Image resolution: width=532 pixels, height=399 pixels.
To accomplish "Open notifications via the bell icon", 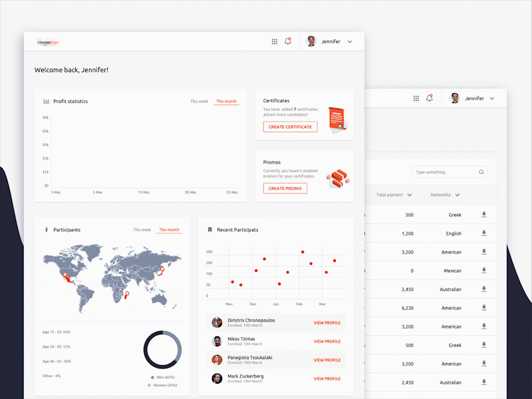I will pyautogui.click(x=288, y=41).
